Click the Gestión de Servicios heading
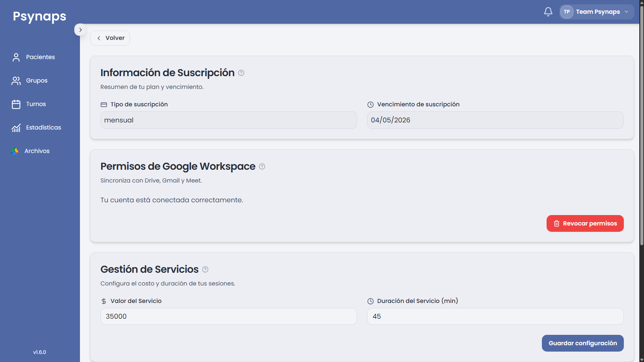Viewport: 644px width, 362px height. [149, 269]
